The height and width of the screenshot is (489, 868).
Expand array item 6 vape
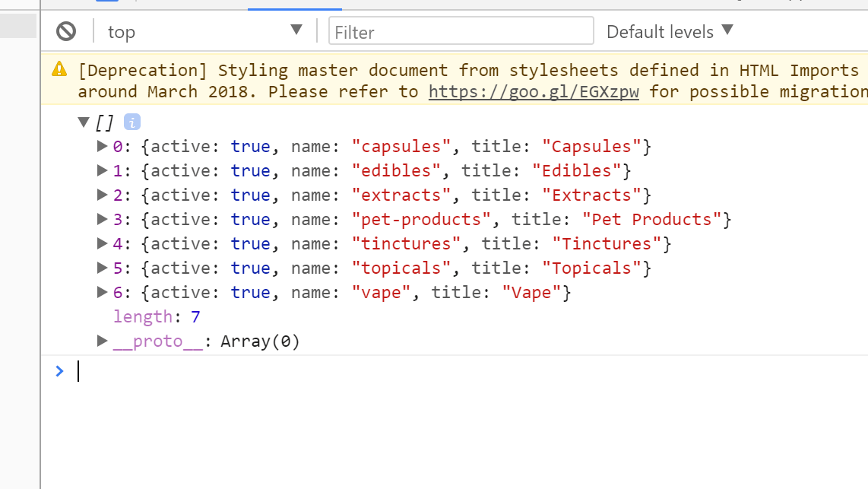pos(102,292)
